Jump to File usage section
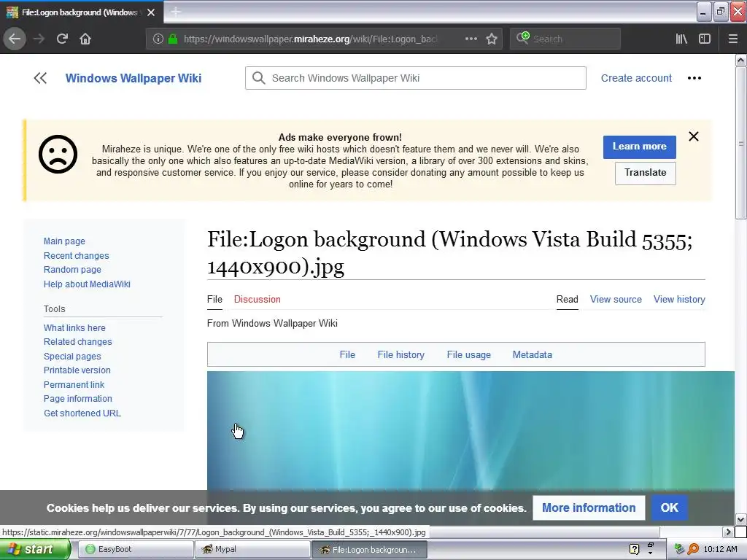This screenshot has width=747, height=560. (x=469, y=355)
